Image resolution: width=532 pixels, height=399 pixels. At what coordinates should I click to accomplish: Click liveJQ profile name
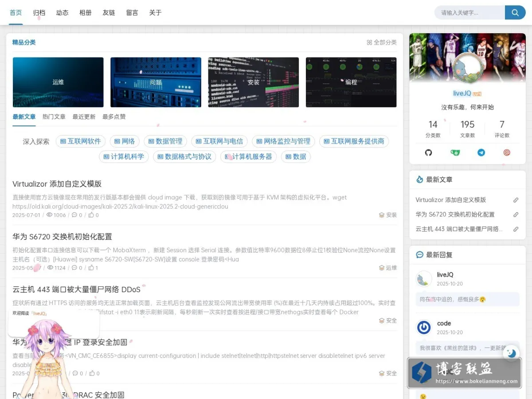(462, 94)
